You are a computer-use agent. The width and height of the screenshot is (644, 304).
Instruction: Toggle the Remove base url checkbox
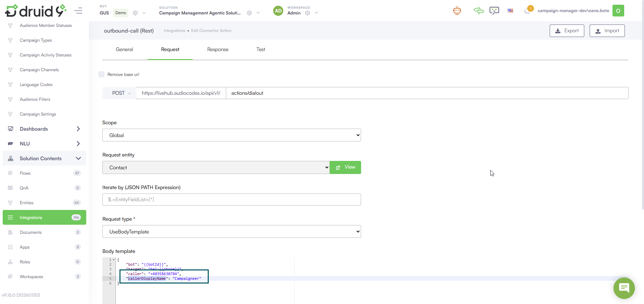[x=101, y=74]
